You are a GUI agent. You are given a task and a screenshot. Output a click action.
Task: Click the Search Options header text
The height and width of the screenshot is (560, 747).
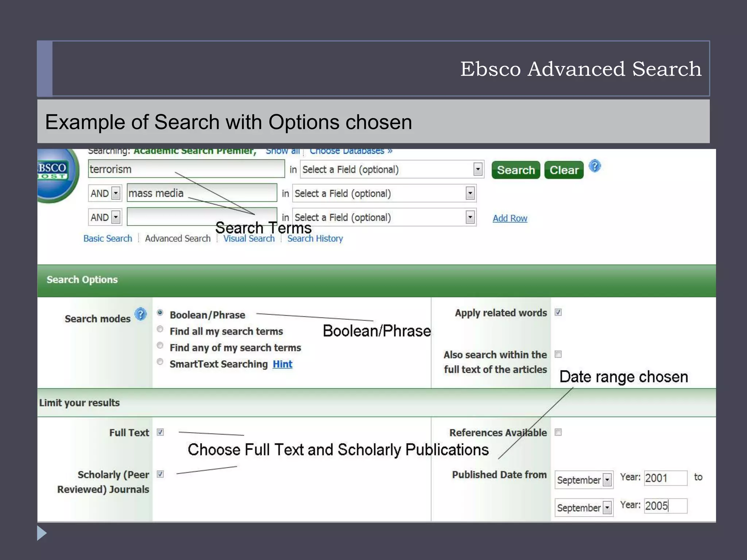click(82, 280)
